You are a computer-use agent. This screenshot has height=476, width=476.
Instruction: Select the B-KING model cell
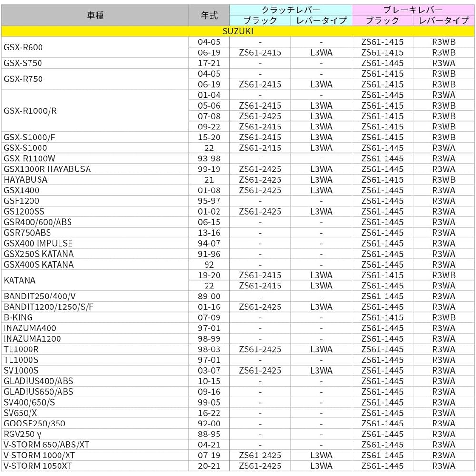click(95, 317)
